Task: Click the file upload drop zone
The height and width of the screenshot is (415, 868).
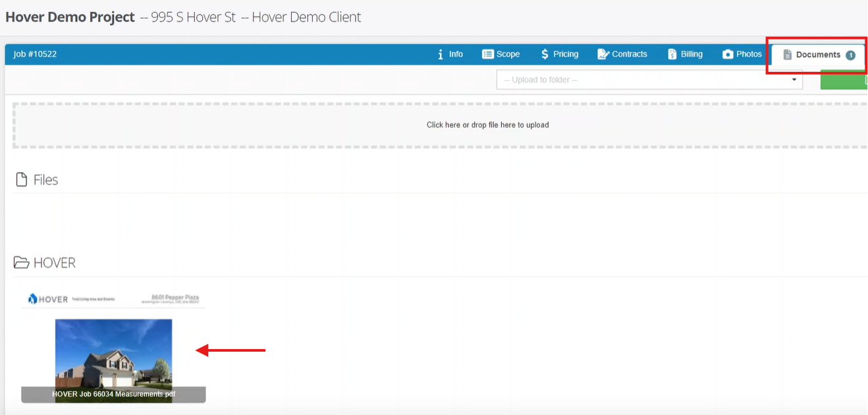Action: (440, 124)
